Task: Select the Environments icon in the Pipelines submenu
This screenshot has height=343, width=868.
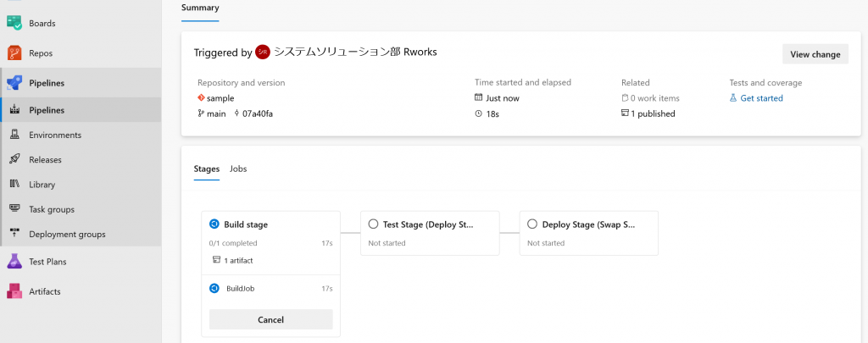Action: [15, 135]
